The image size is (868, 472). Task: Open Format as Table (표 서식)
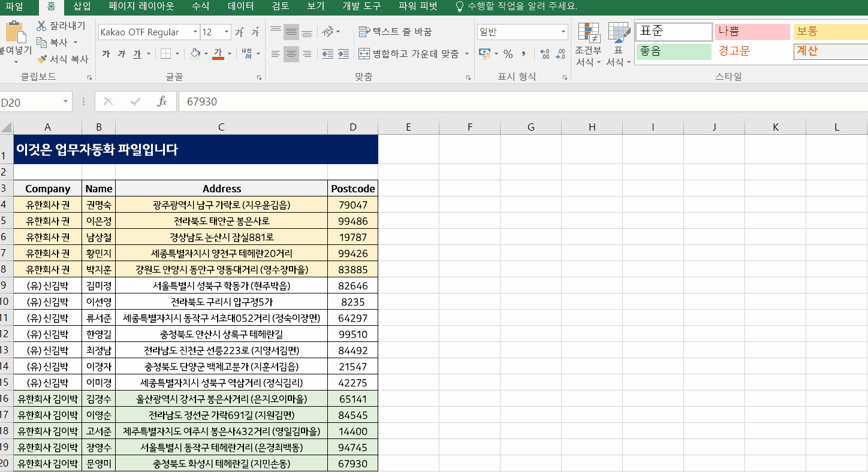[618, 45]
